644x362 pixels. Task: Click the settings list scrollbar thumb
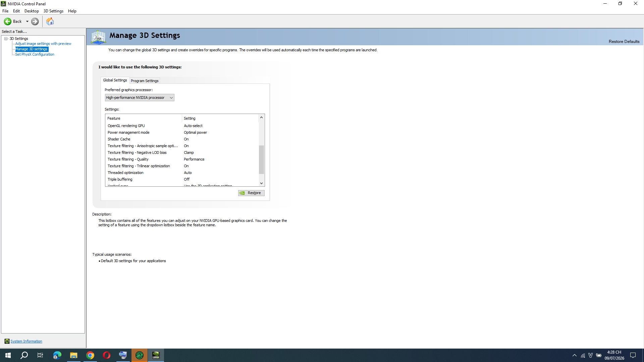point(262,160)
